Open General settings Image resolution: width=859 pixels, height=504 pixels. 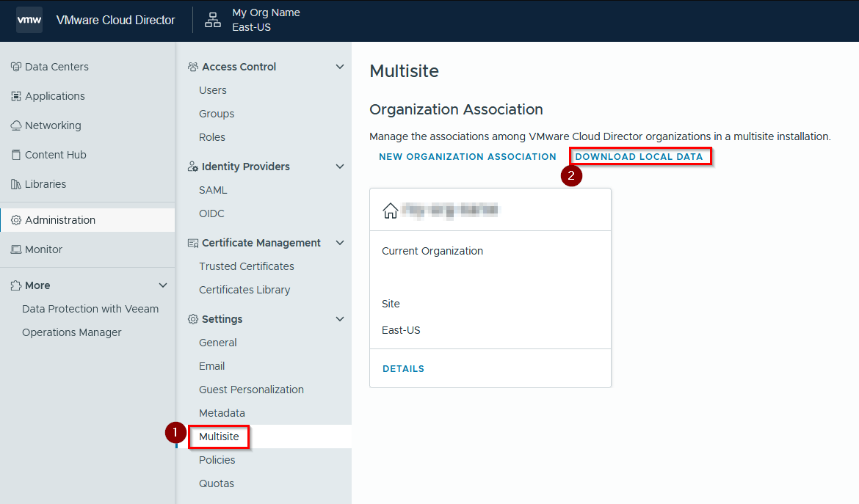(x=217, y=343)
